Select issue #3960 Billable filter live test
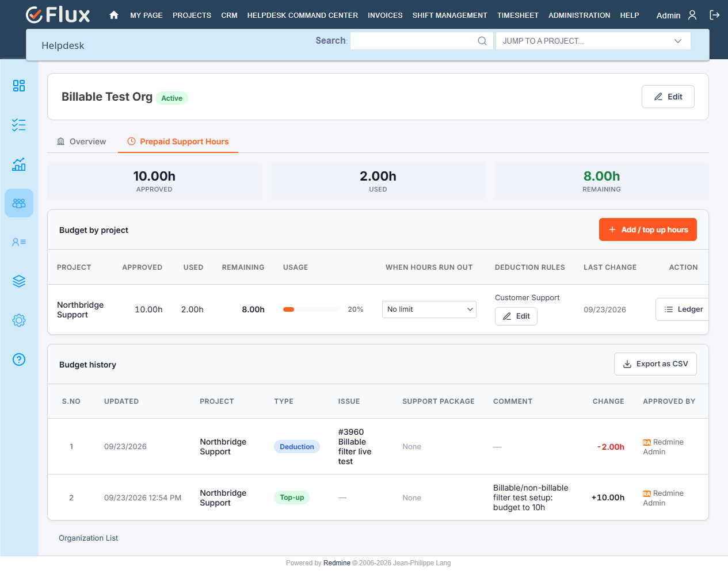Viewport: 728px width, 578px height. (355, 447)
